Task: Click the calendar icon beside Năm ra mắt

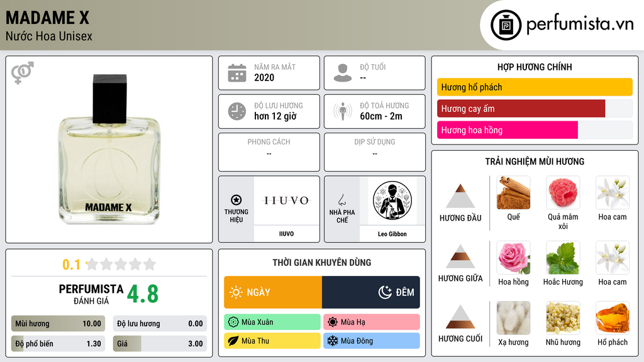Action: pyautogui.click(x=237, y=73)
